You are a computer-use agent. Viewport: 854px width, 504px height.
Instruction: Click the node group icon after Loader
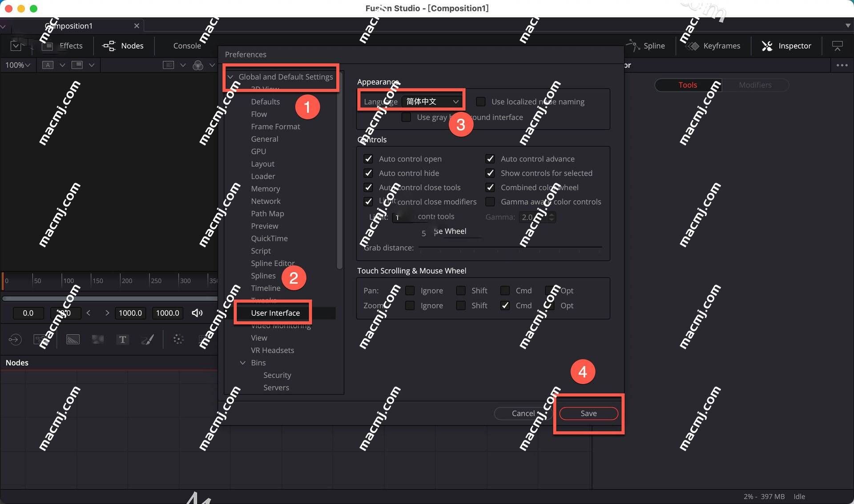40,340
